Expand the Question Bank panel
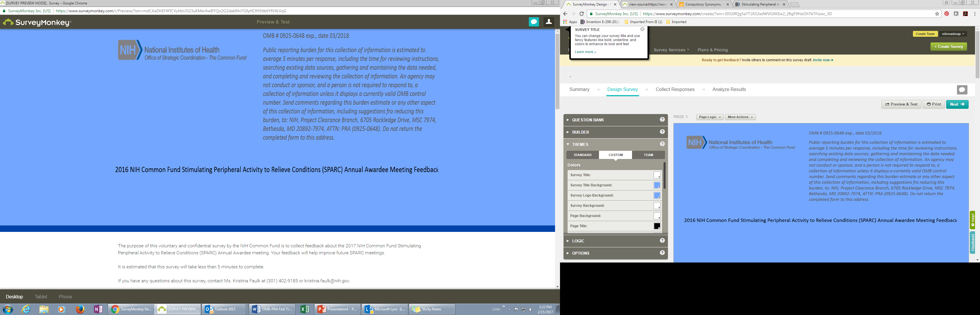Image resolution: width=980 pixels, height=315 pixels. (588, 120)
